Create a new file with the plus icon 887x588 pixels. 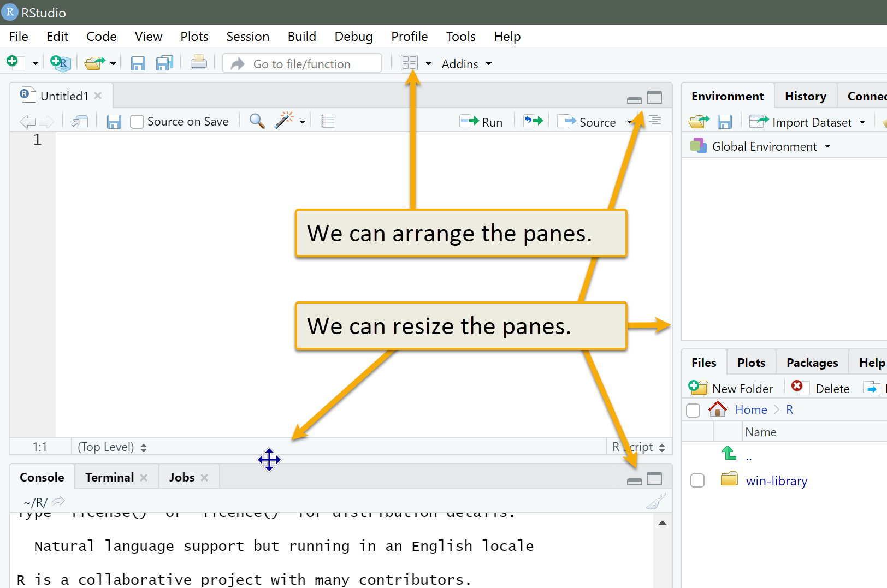tap(13, 62)
